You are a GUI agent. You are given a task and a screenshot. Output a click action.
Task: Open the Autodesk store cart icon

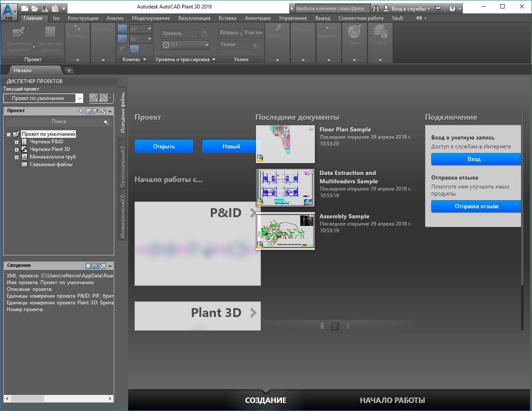click(x=438, y=8)
